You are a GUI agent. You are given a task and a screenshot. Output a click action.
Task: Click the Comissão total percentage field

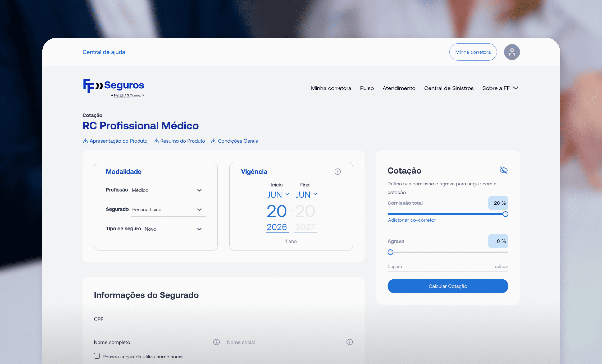(498, 203)
